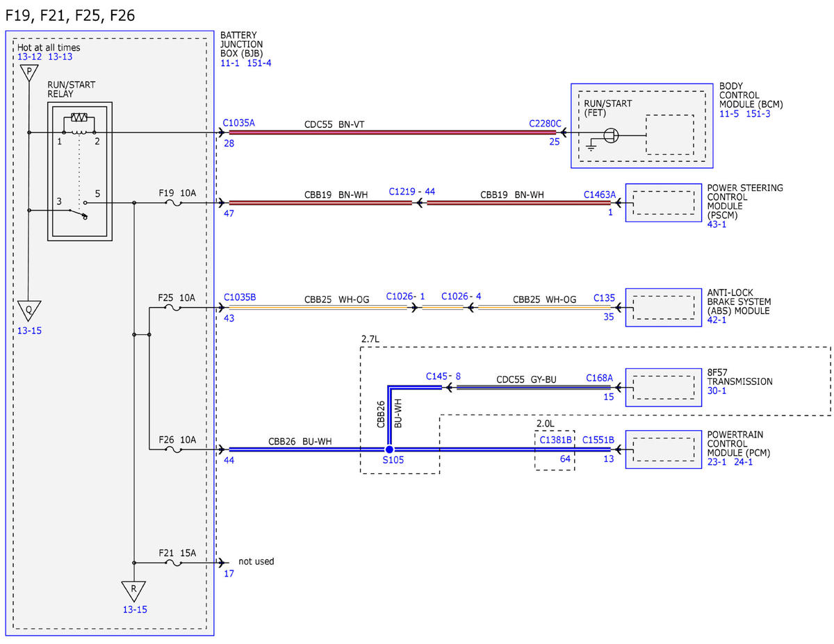The height and width of the screenshot is (644, 834).
Task: Click the CDC55 GY-BU wire label
Action: click(x=527, y=380)
